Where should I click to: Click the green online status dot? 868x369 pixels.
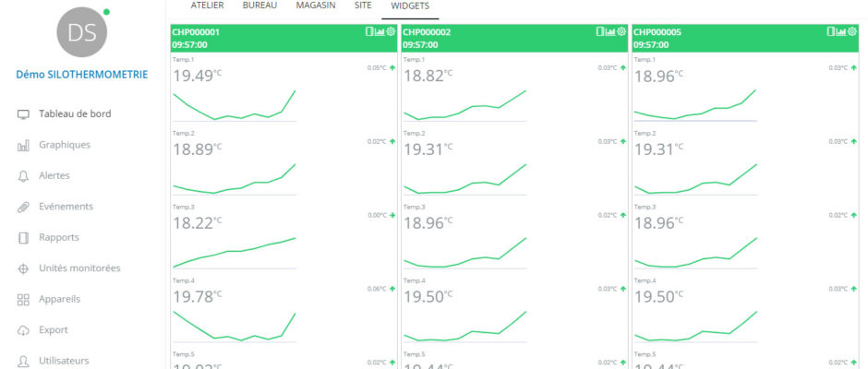point(106,12)
